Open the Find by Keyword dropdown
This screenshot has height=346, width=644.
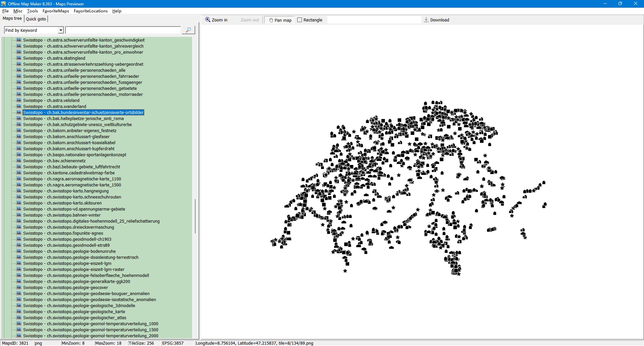pos(61,30)
